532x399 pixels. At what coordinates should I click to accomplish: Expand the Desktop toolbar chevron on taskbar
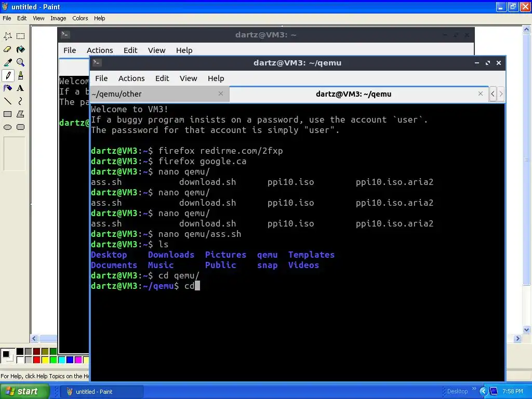[x=474, y=389]
